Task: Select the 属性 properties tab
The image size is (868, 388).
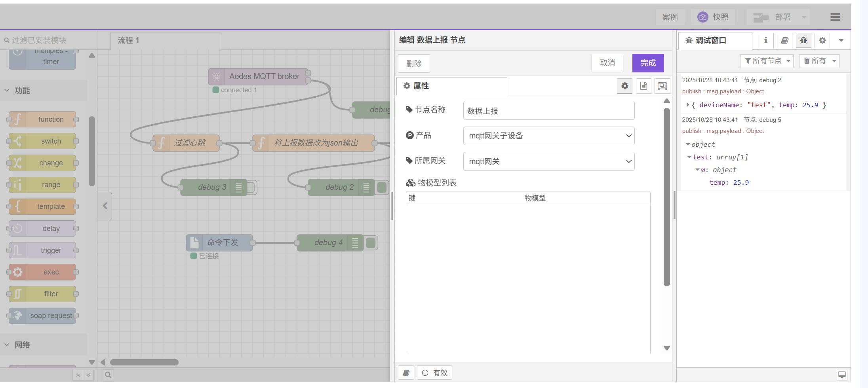Action: coord(451,86)
